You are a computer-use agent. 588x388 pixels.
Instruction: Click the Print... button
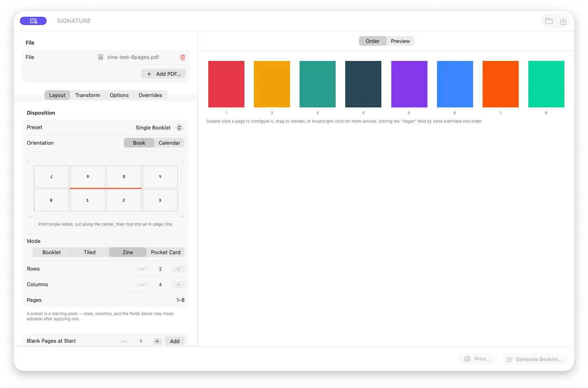478,359
